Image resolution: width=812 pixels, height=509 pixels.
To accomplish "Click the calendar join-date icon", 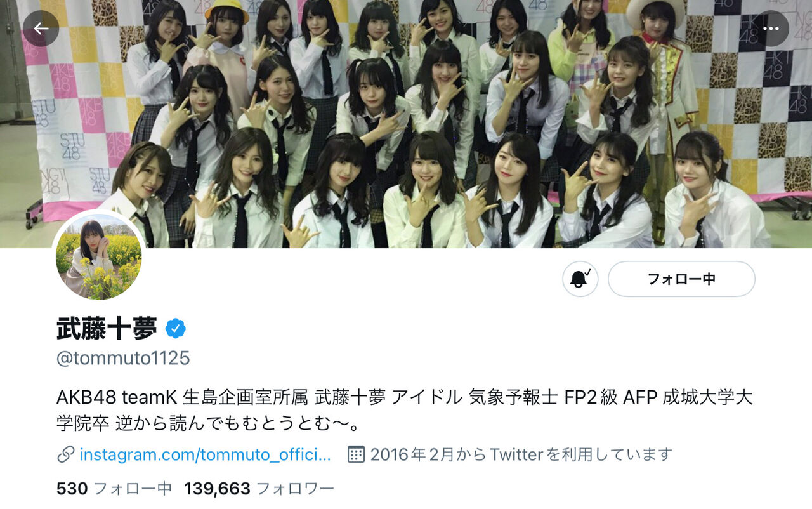I will click(356, 454).
